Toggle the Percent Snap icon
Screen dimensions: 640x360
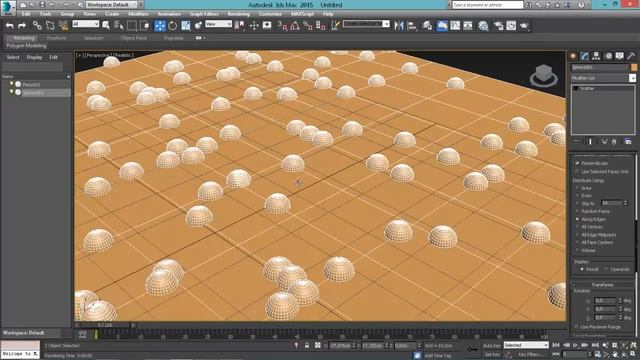pos(308,25)
